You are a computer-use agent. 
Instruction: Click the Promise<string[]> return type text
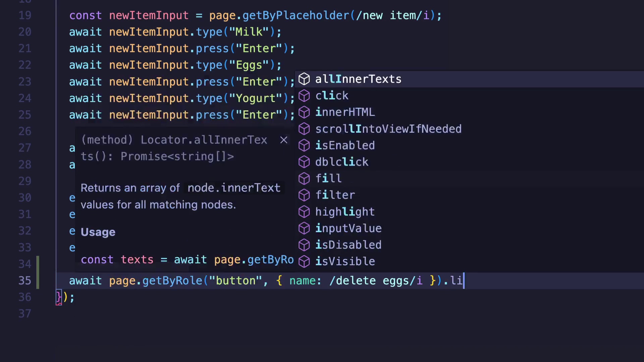[177, 157]
